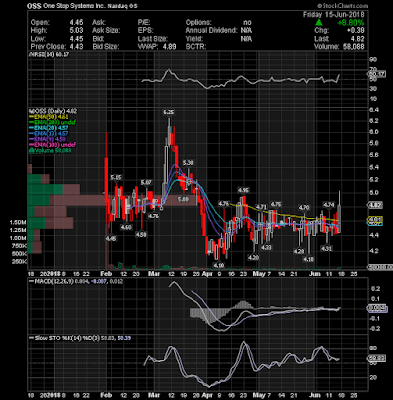Click the Last value 4.82 in the header
Image resolution: width=393 pixels, height=400 pixels.
[x=357, y=38]
